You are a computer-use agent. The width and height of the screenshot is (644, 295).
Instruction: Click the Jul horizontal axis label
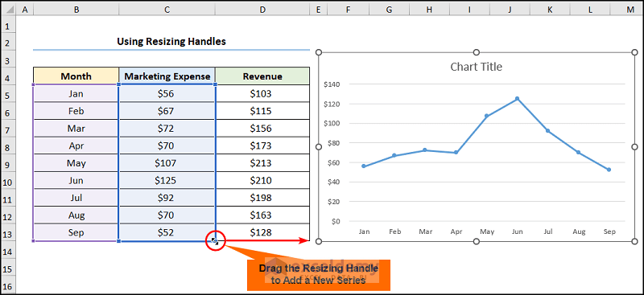pyautogui.click(x=548, y=231)
